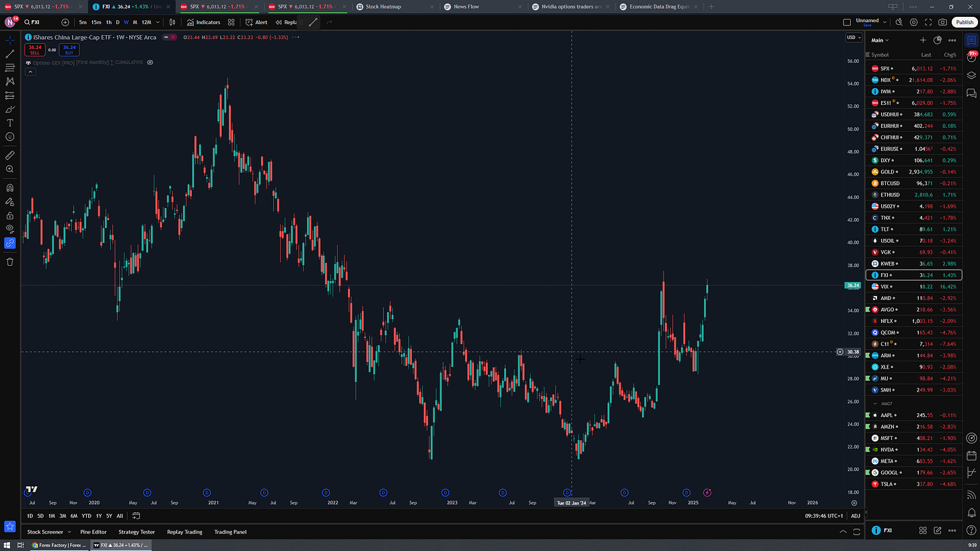Click the trash remove objects icon

point(10,261)
